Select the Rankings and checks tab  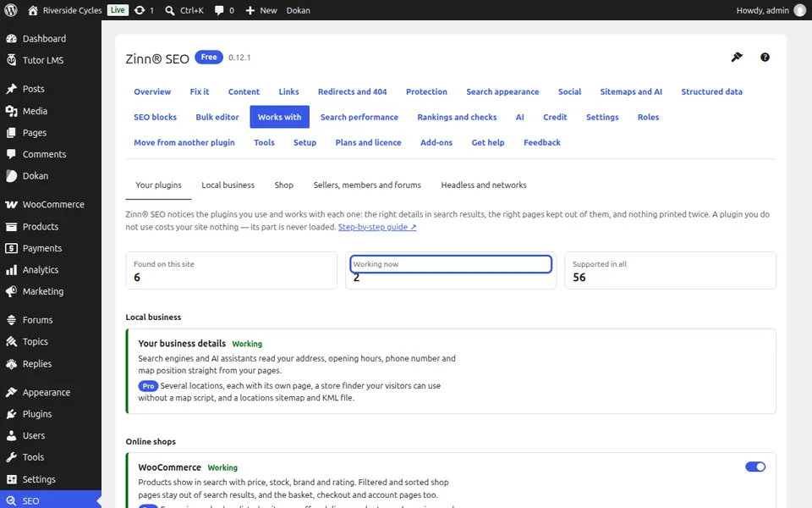(457, 117)
